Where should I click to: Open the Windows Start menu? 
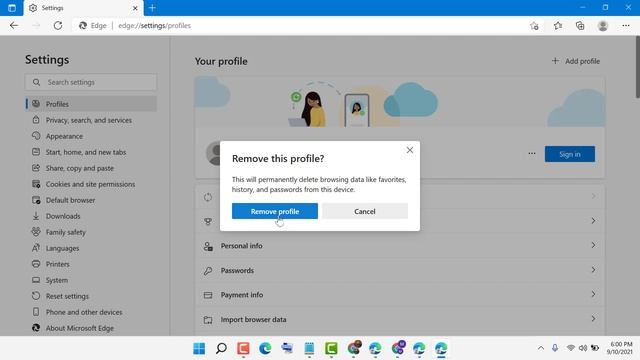click(x=199, y=349)
